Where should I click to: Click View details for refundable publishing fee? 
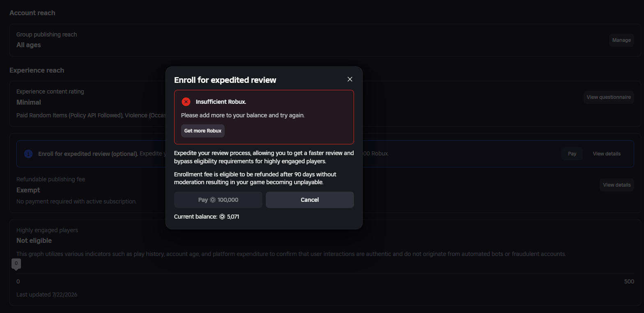616,185
